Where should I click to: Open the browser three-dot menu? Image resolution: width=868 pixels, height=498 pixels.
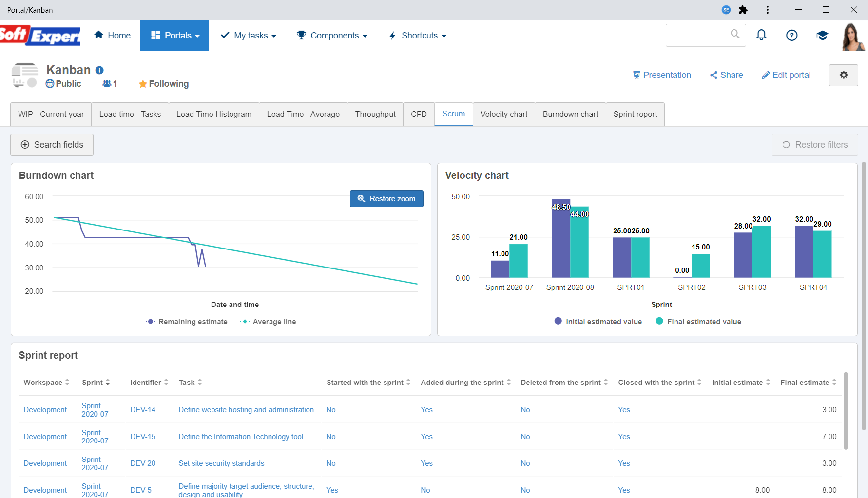click(x=768, y=10)
